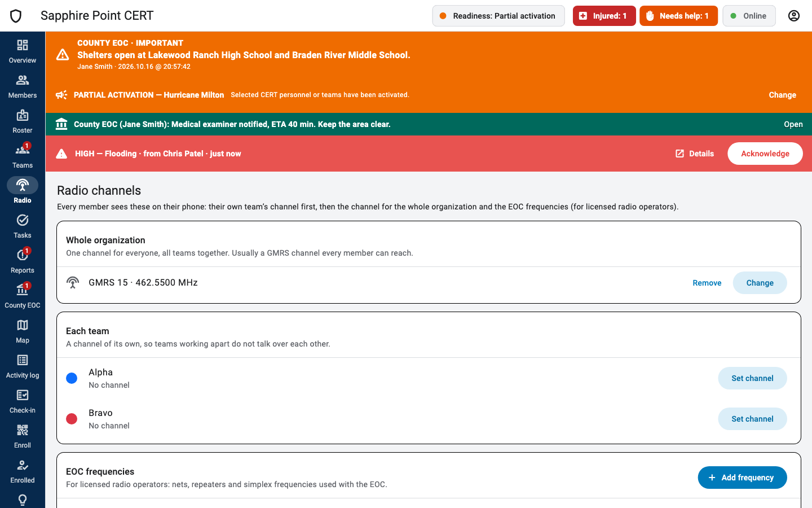The width and height of the screenshot is (812, 508).
Task: Click the radio tower icon beside GMRS 15
Action: click(73, 283)
